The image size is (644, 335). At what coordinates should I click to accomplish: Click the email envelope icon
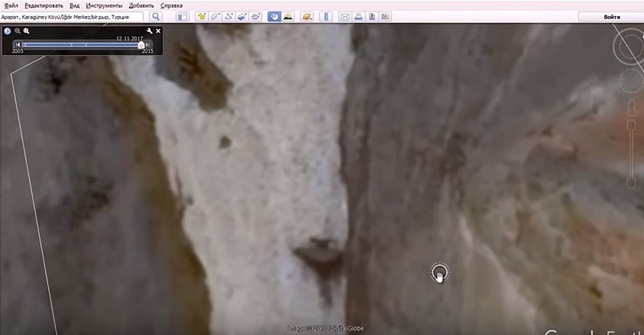(345, 17)
